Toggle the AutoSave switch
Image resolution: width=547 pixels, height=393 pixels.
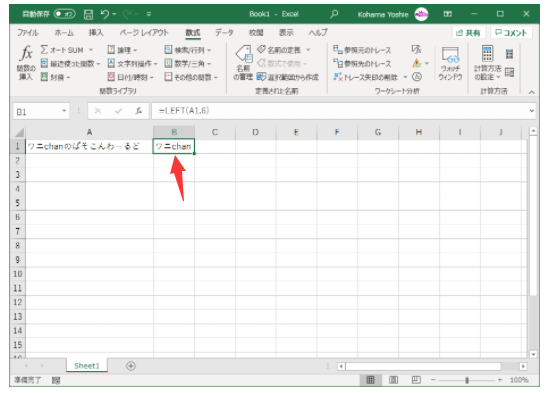[65, 14]
